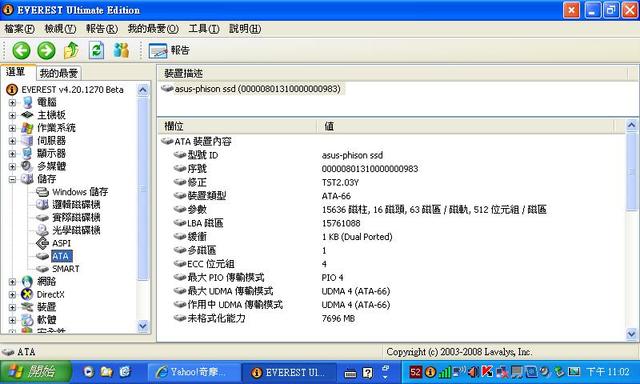Click the green Forward arrow toolbar icon

[x=46, y=51]
